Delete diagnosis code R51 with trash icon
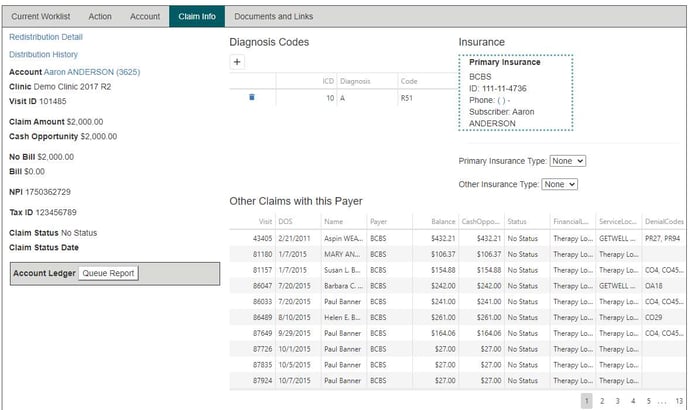Screen dimensions: 688x410 (x=251, y=97)
